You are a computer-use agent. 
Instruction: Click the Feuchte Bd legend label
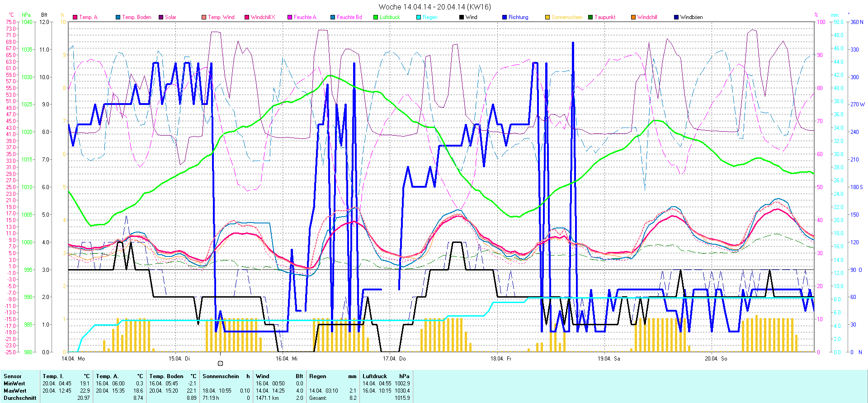coord(349,17)
